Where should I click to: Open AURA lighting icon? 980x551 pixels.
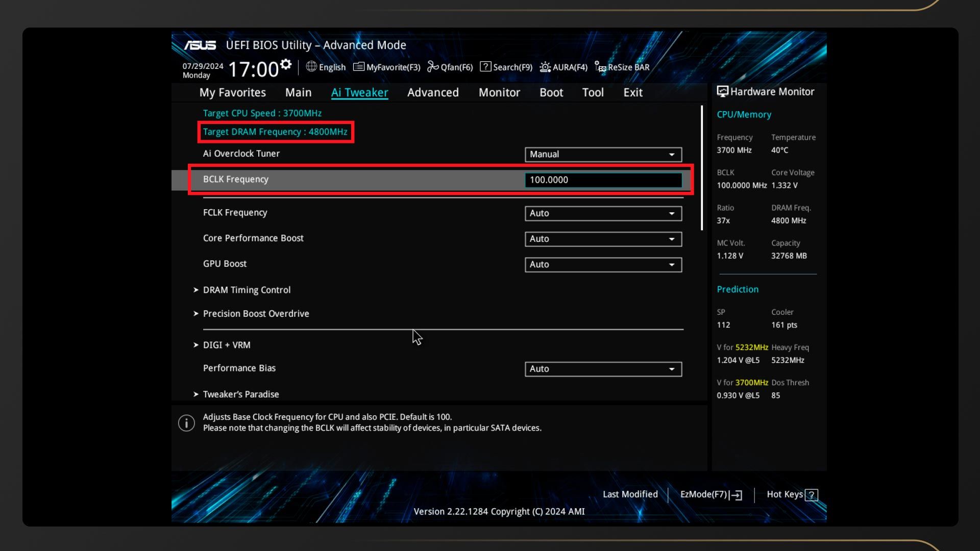[545, 67]
